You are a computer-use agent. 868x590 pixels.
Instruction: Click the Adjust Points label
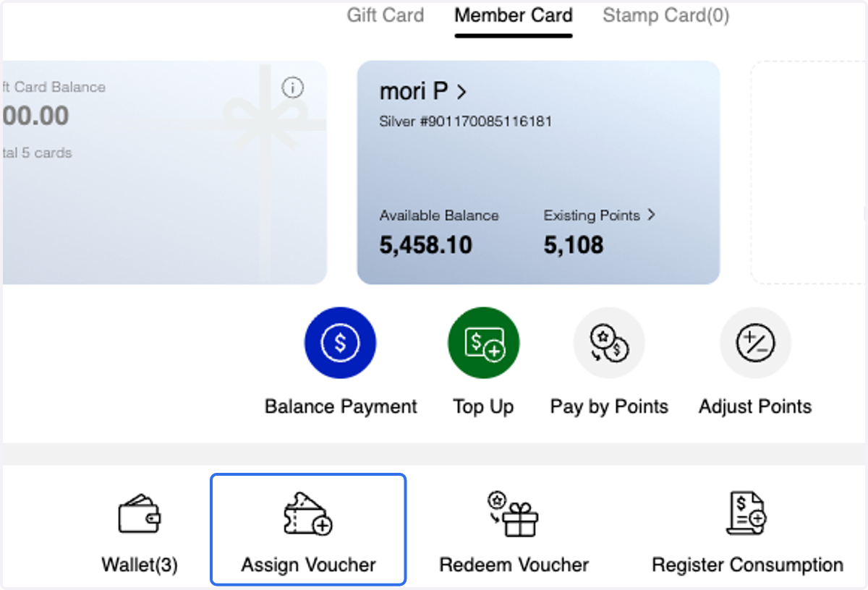pyautogui.click(x=755, y=406)
